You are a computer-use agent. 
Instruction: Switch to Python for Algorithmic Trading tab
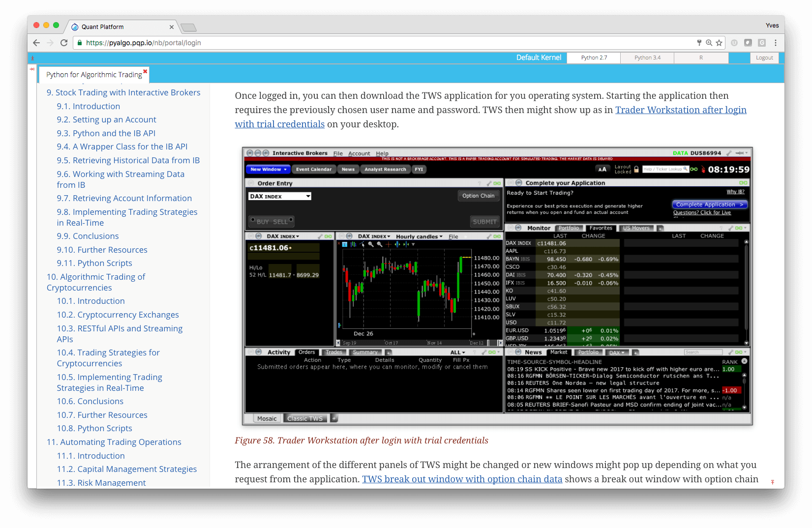[94, 75]
